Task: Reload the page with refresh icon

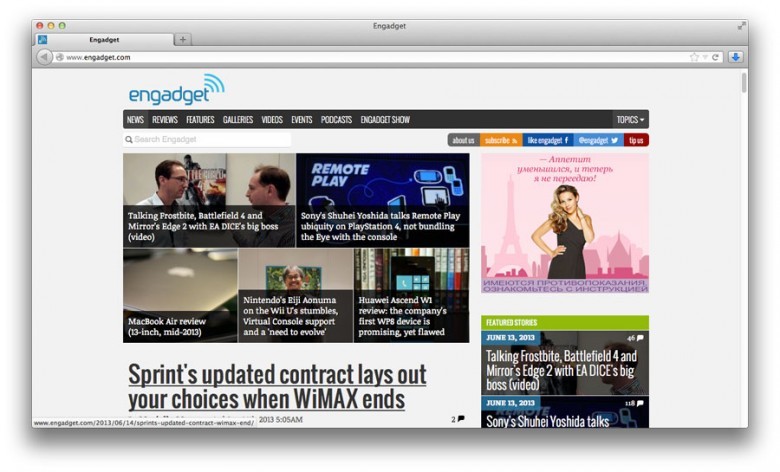Action: point(715,57)
